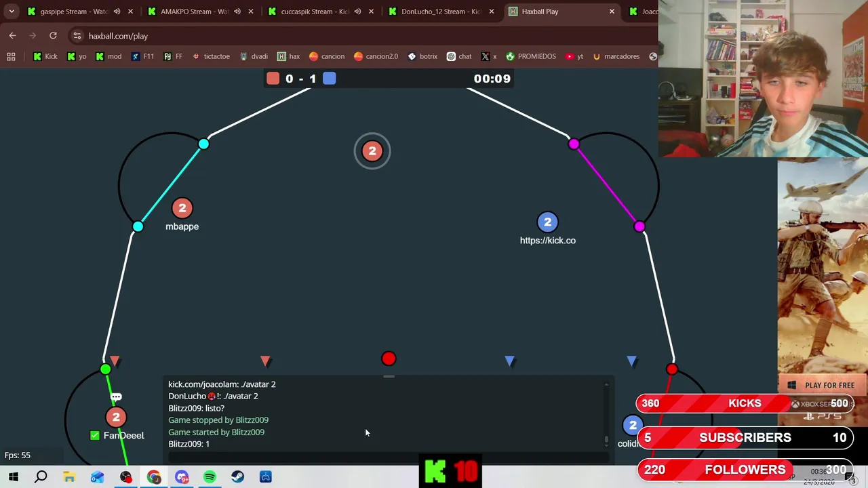Open the F11 bookmark
Viewport: 868px width, 488px height.
coord(142,56)
